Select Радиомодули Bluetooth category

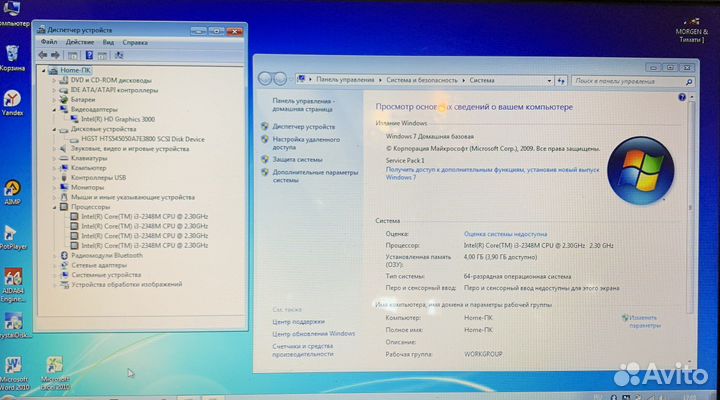click(107, 255)
